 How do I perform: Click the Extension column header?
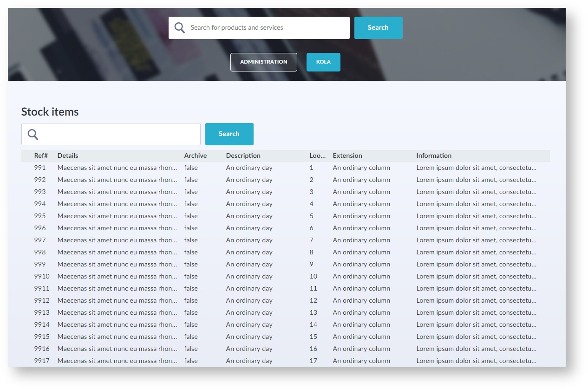347,156
